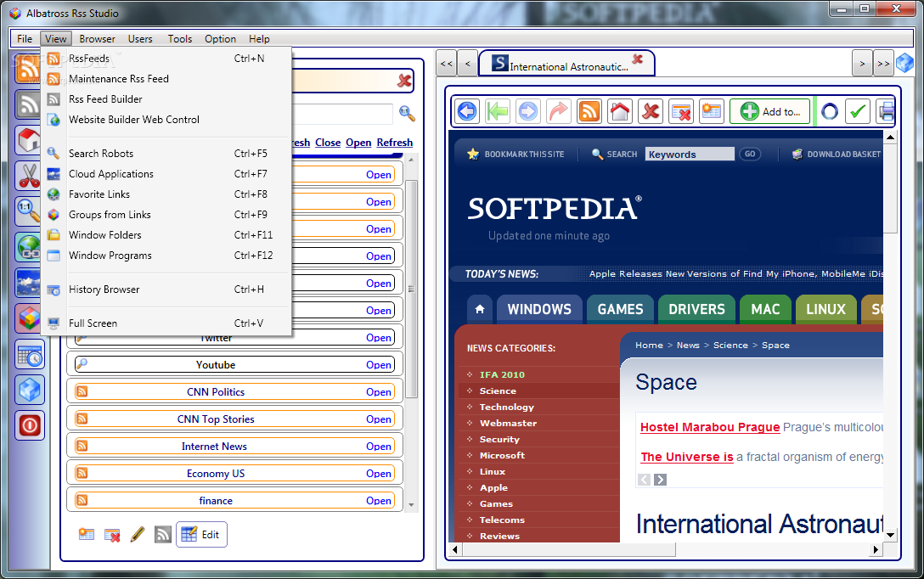Screen dimensions: 924x579
Task: Click the green previous-page arrow icon
Action: [x=498, y=111]
